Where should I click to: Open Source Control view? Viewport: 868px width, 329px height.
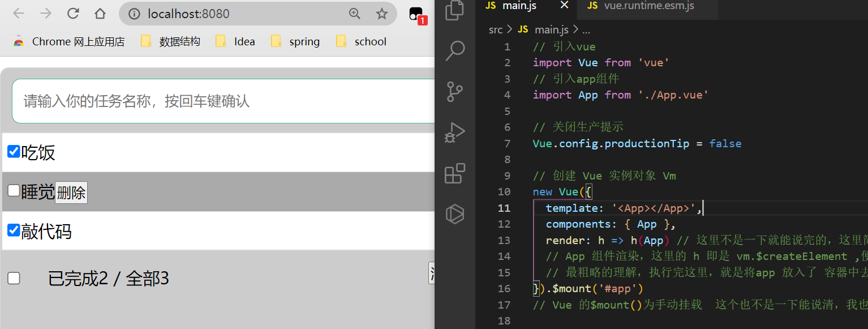(455, 91)
